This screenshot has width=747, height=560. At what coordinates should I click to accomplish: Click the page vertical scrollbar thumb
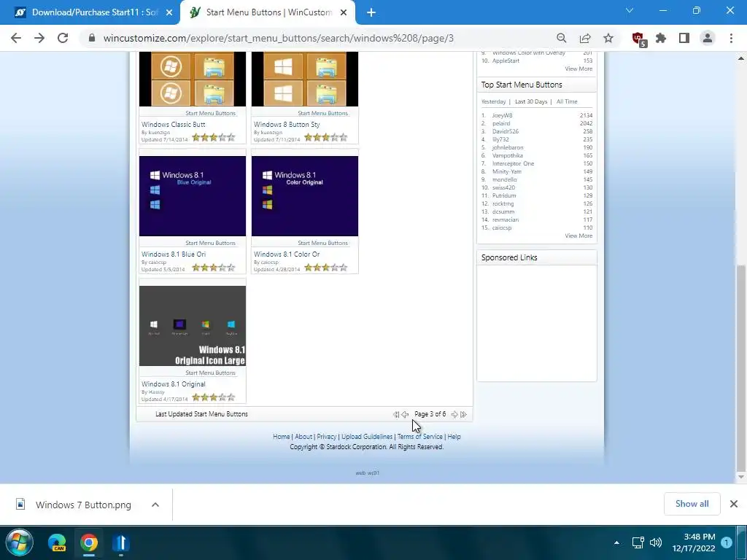[741, 367]
